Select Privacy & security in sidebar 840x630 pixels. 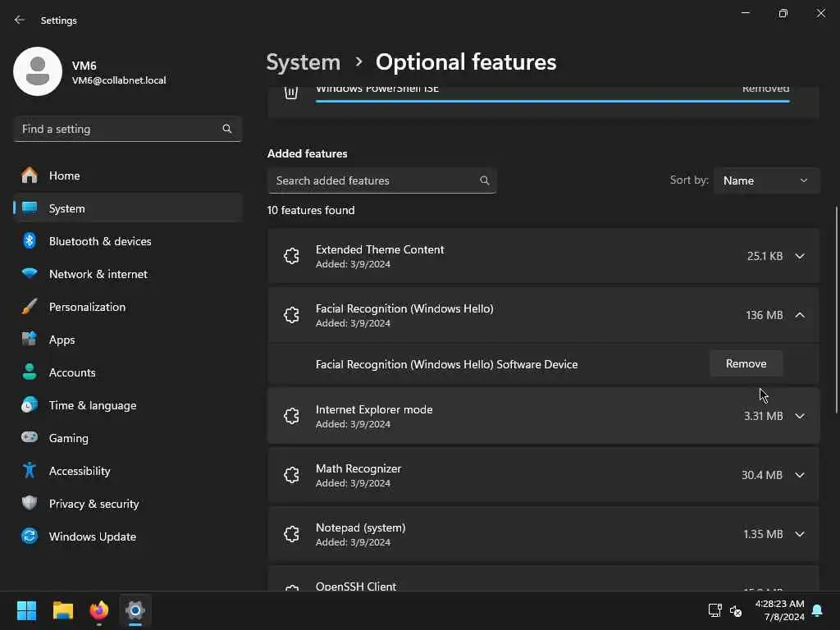tap(94, 504)
